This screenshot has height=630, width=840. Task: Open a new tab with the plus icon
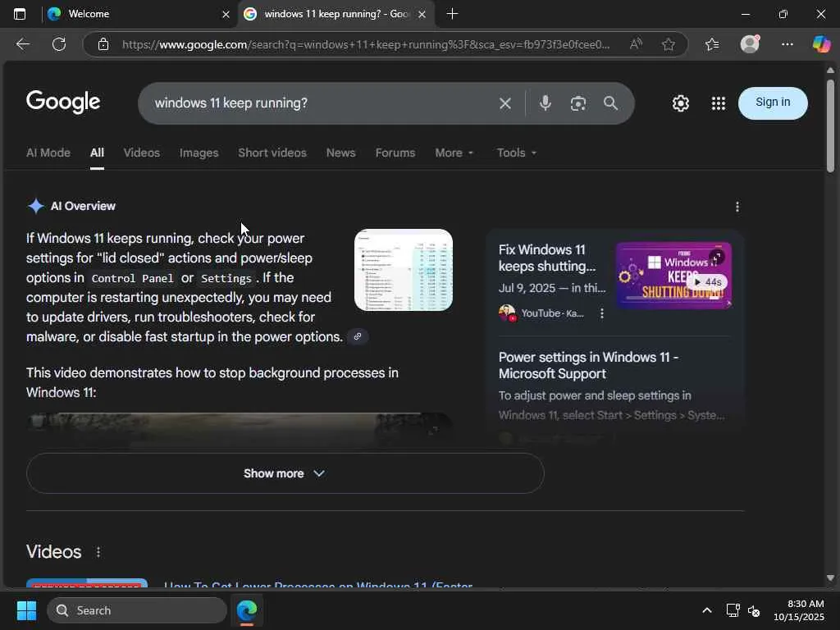[x=452, y=14]
